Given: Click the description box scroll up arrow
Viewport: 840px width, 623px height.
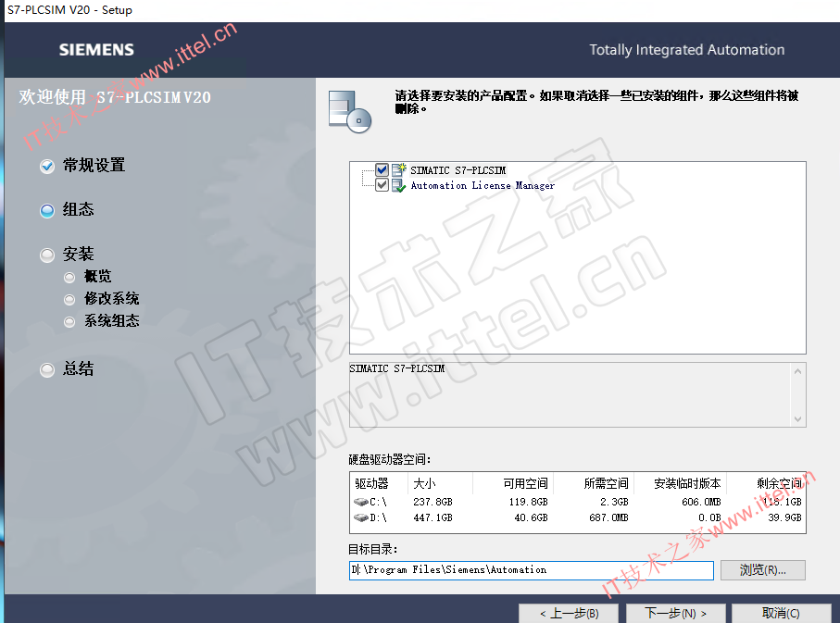Looking at the screenshot, I should click(x=797, y=370).
